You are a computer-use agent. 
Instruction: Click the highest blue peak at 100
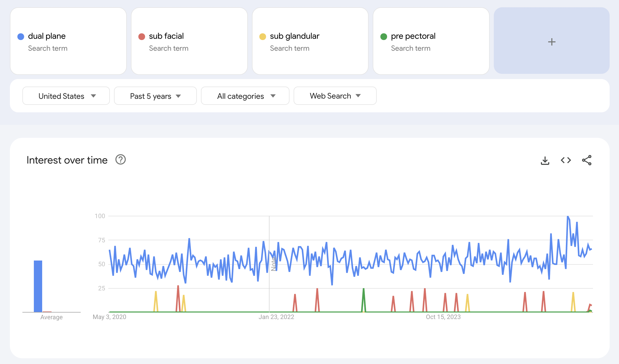(x=568, y=217)
